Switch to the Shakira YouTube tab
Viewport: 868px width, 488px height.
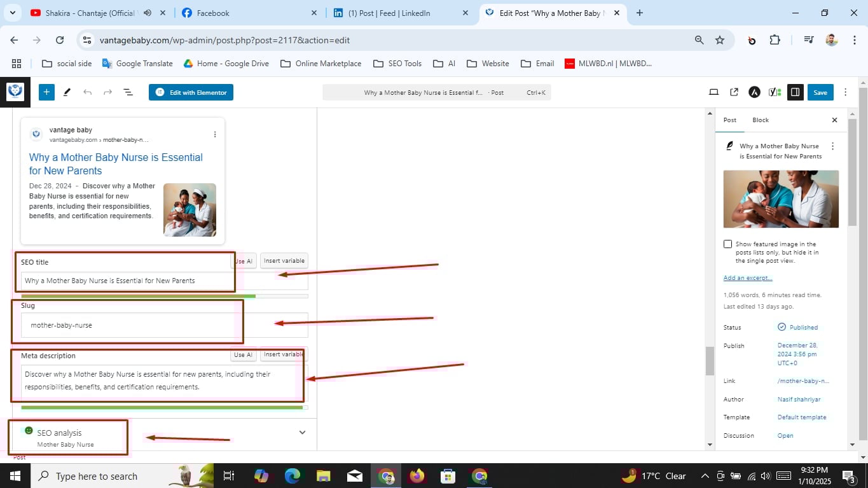pyautogui.click(x=90, y=13)
